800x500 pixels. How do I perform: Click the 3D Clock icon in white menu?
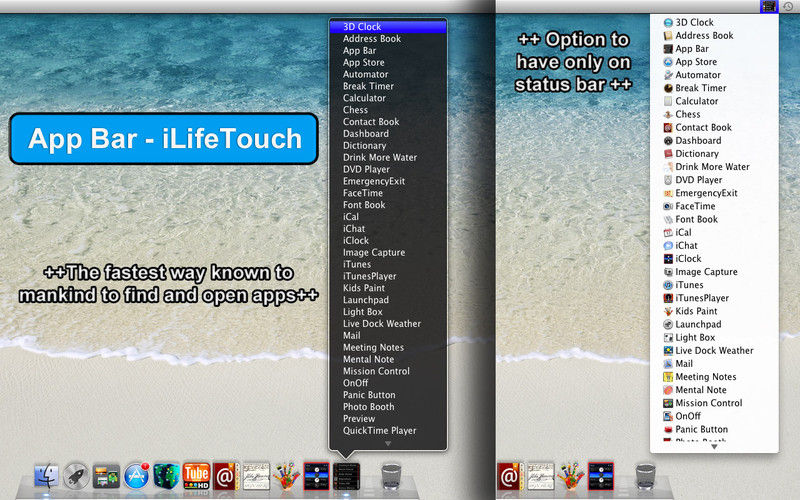click(668, 22)
